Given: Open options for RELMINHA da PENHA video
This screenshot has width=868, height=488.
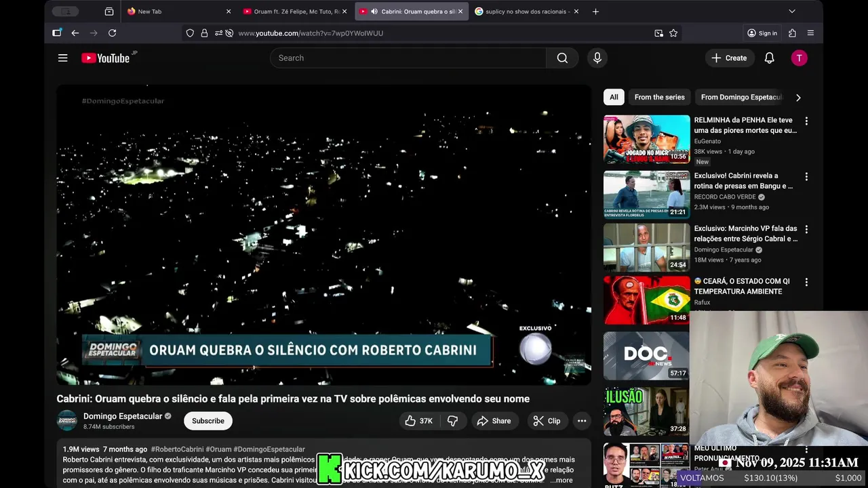Looking at the screenshot, I should point(806,121).
